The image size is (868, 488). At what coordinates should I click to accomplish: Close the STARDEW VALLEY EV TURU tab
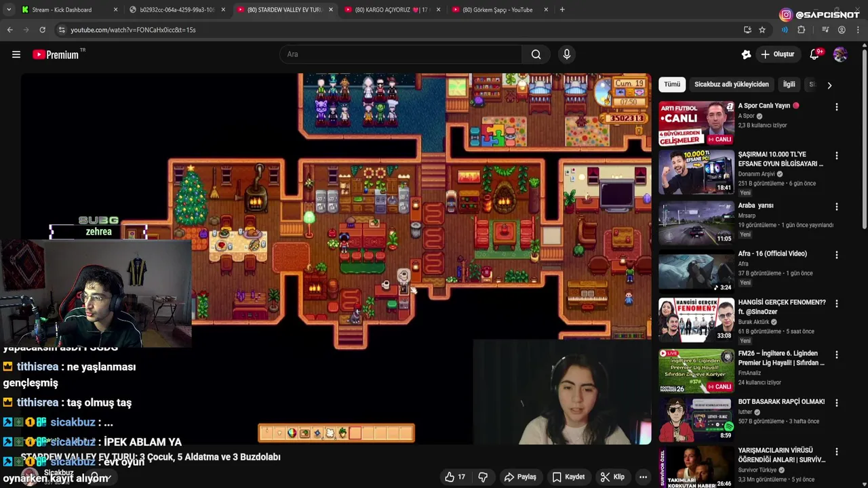point(331,9)
